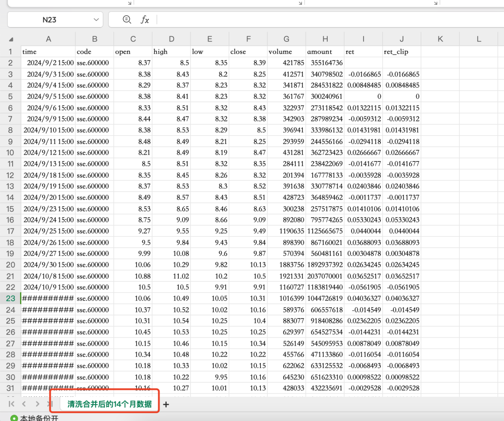This screenshot has height=421, width=504.
Task: Click open cell 9.99
Action: [x=133, y=253]
